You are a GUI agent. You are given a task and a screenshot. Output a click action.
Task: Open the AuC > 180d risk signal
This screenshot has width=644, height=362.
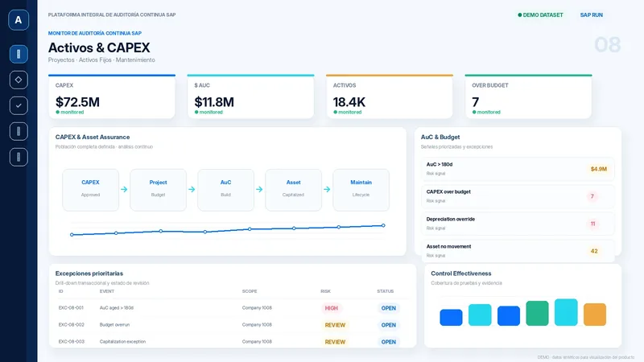point(518,169)
